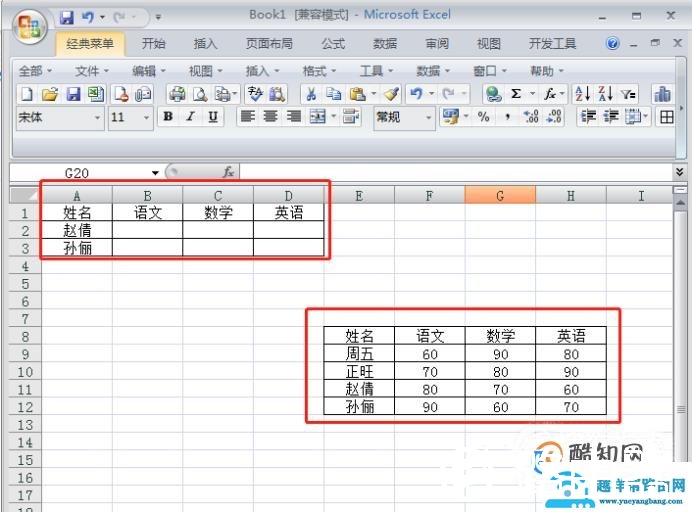Open the 格式 classic menu

(x=320, y=71)
